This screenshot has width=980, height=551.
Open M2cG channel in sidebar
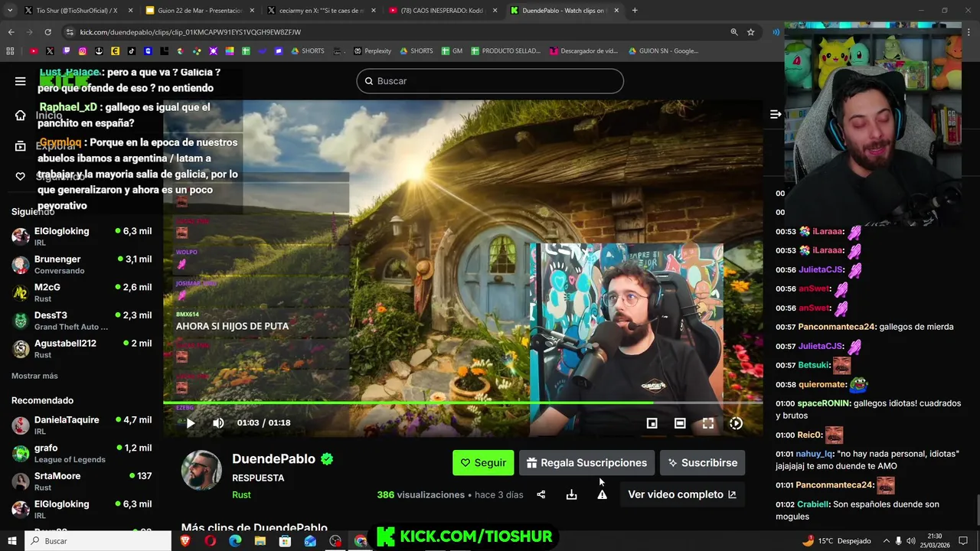82,292
